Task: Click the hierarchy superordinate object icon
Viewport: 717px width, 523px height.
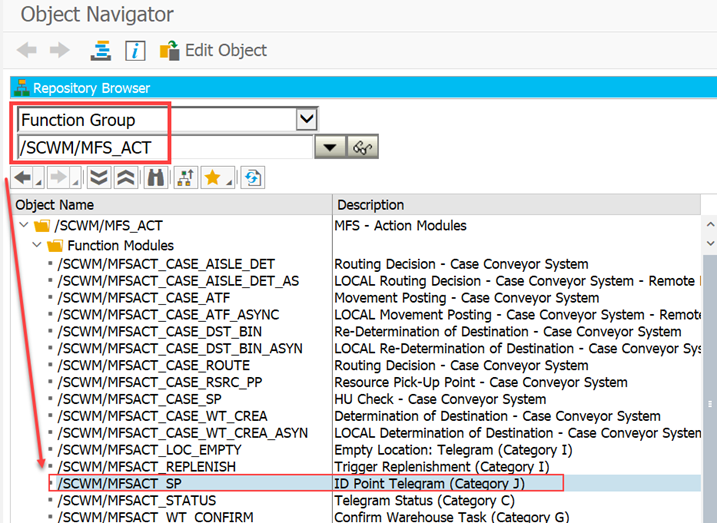Action: click(186, 177)
